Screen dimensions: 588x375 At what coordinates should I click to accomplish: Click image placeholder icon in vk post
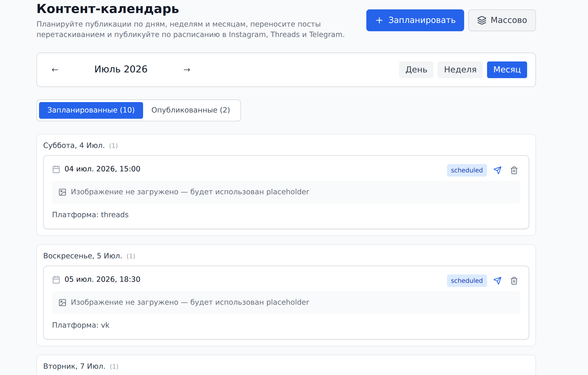click(62, 303)
